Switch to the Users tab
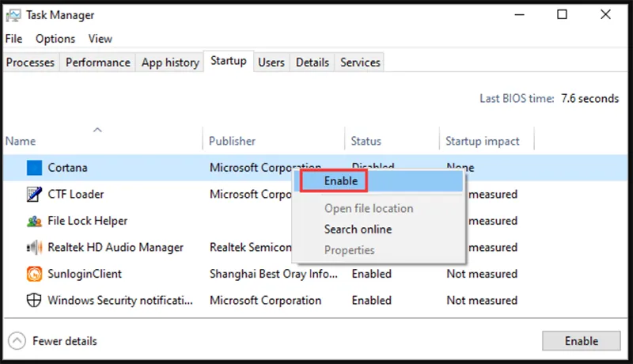Viewport: 633px width, 364px height. coord(271,63)
